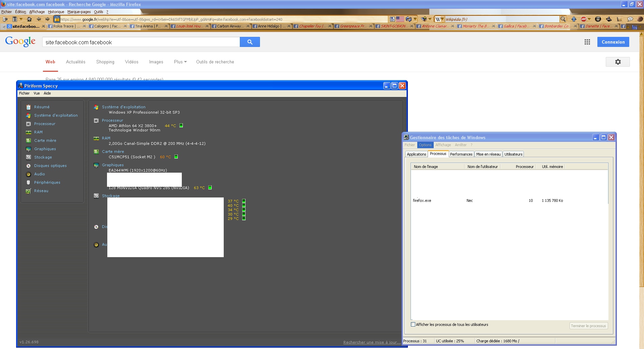
Task: Expand the Plus dropdown in Google search
Action: pos(180,62)
